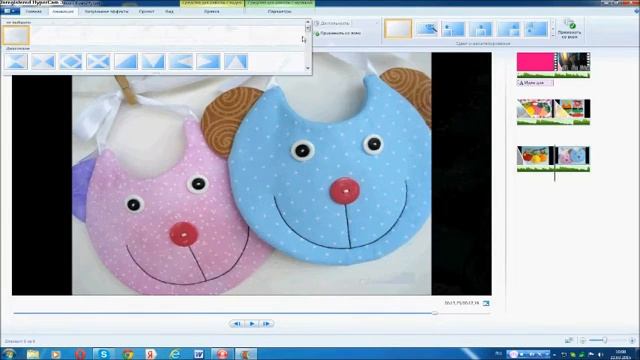This screenshot has height=360, width=640.
Task: Apply pan and zoom to all clips
Action: (x=570, y=29)
